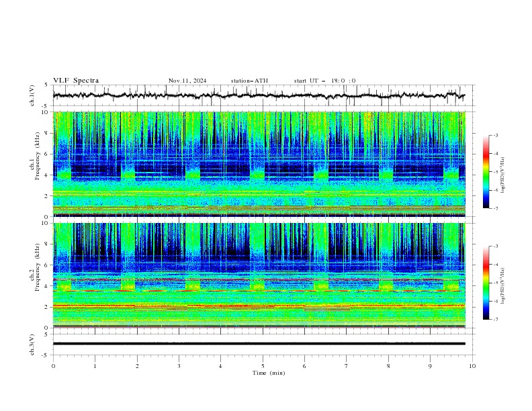Click time axis tick label "1"

tap(95, 366)
